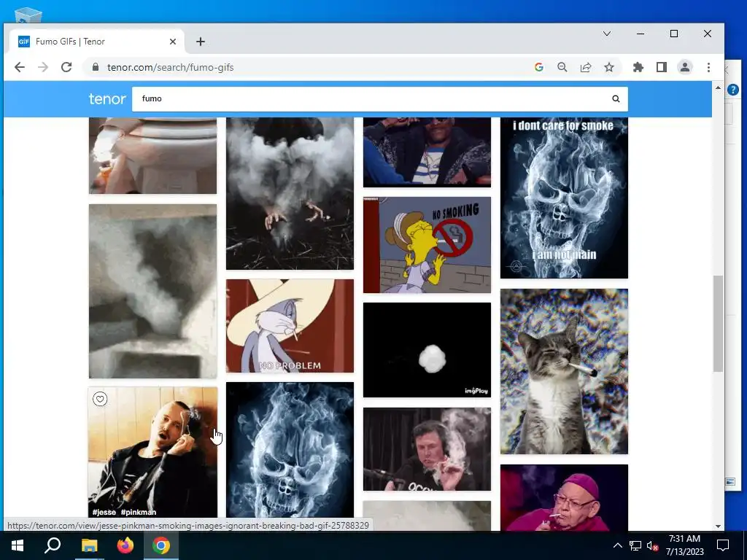Open Windows taskbar search
Image resolution: width=747 pixels, height=560 pixels.
(x=53, y=545)
